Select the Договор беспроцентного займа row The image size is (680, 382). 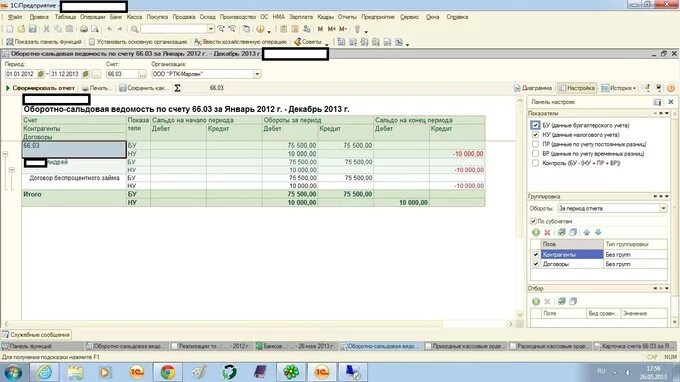[74, 178]
